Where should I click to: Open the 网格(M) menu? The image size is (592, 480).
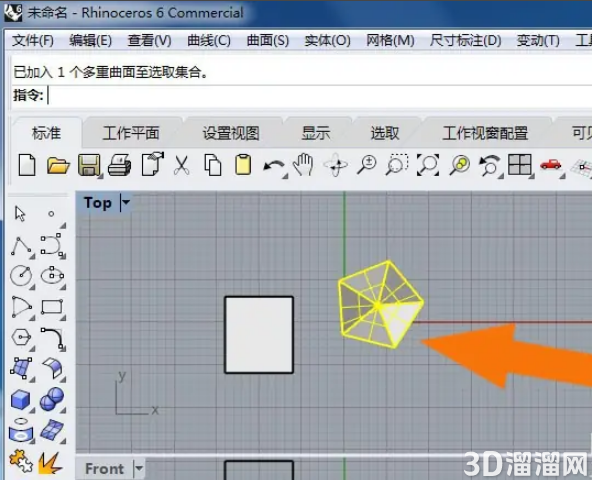[390, 40]
